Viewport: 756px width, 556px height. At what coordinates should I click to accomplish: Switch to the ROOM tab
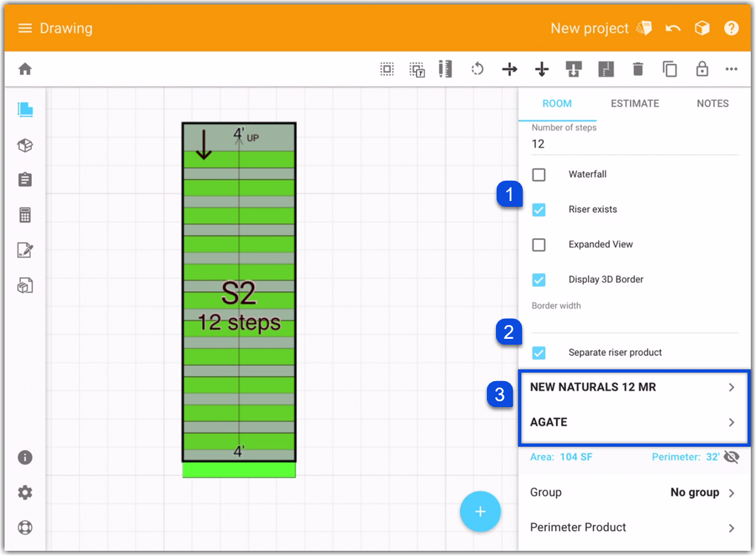click(x=557, y=103)
